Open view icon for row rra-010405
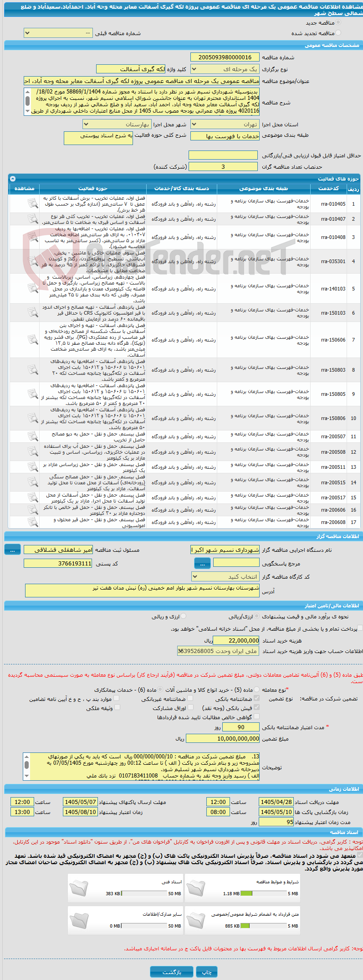The height and width of the screenshot is (980, 363). pyautogui.click(x=32, y=203)
